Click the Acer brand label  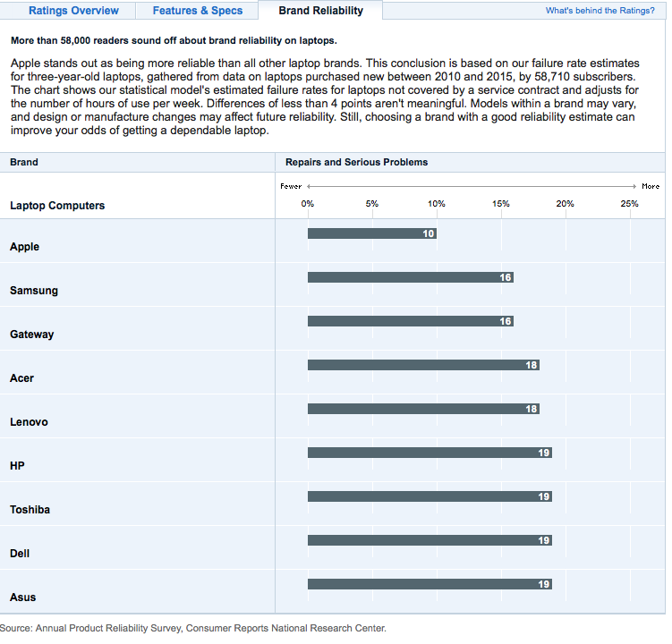(21, 378)
